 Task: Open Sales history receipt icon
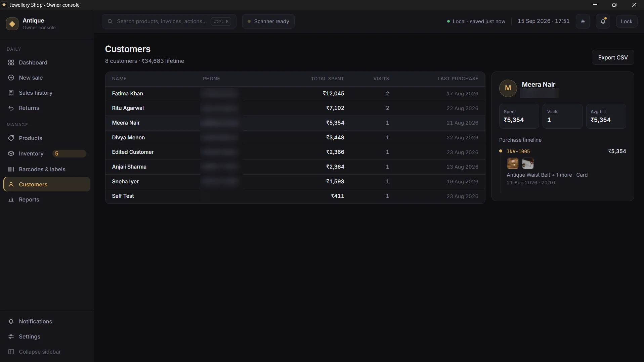[11, 93]
